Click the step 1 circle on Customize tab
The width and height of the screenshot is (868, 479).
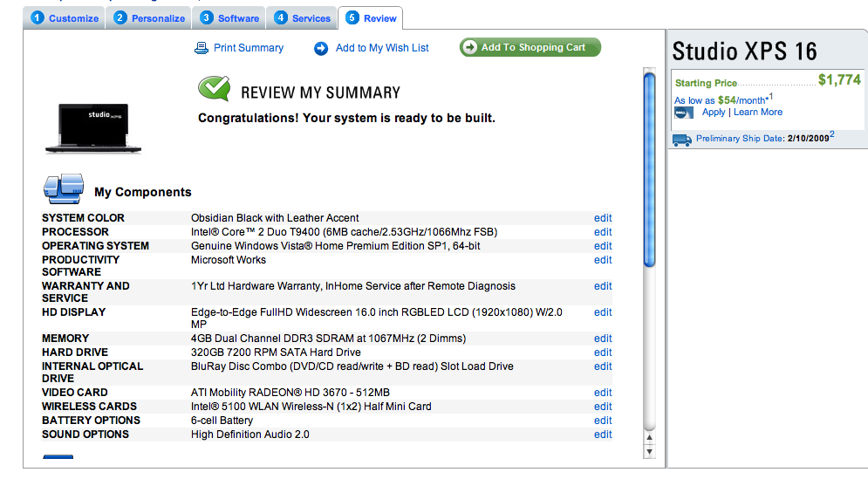coord(38,17)
